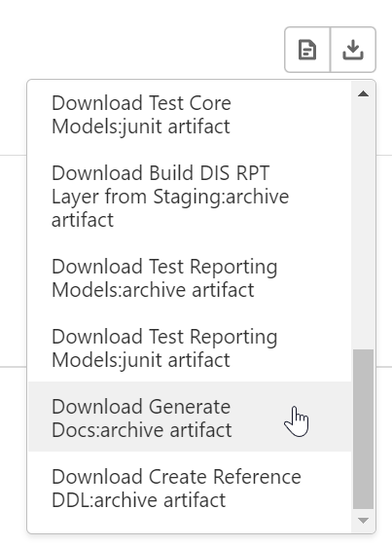Click the download artifacts icon button

coord(353,50)
